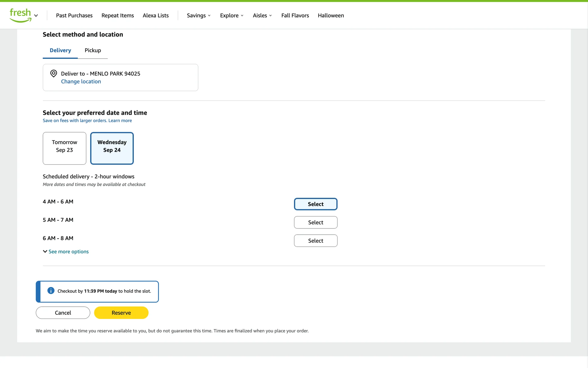Open Past Purchases in navigation
This screenshot has width=588, height=368.
[74, 16]
